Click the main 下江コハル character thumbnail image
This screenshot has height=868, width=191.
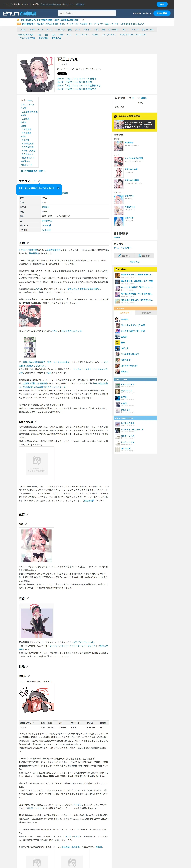37,75
